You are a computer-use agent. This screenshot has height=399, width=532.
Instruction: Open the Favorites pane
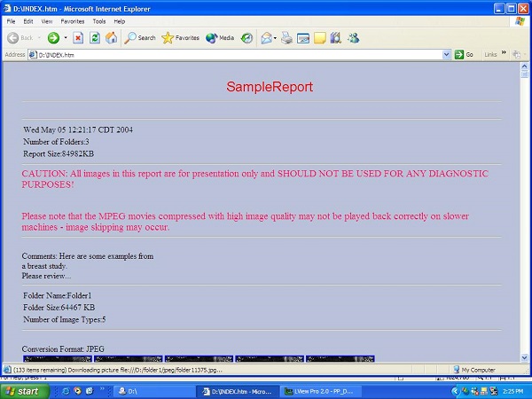(181, 38)
